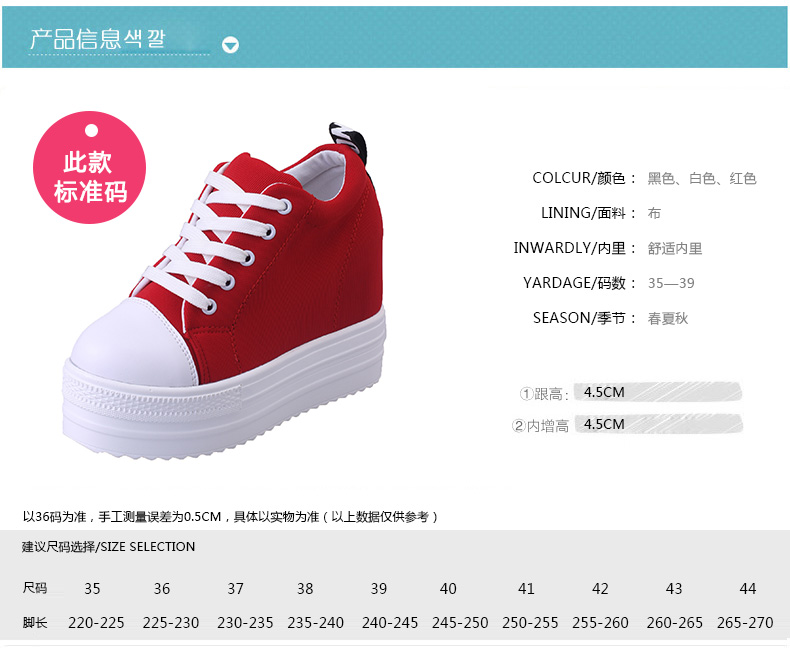The width and height of the screenshot is (790, 660).
Task: Click the circled number 1 beside 跟高
Action: pyautogui.click(x=526, y=393)
